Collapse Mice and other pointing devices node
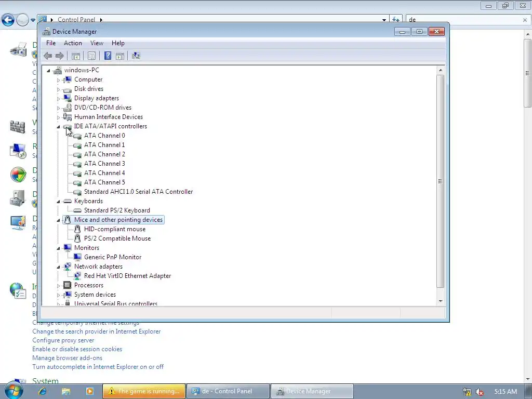Viewport: 532px width, 399px height. [x=58, y=220]
